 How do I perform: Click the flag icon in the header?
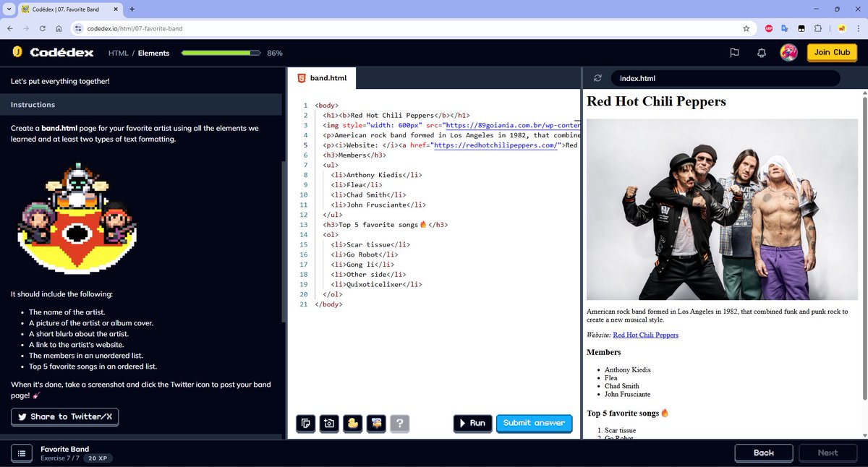(x=733, y=53)
